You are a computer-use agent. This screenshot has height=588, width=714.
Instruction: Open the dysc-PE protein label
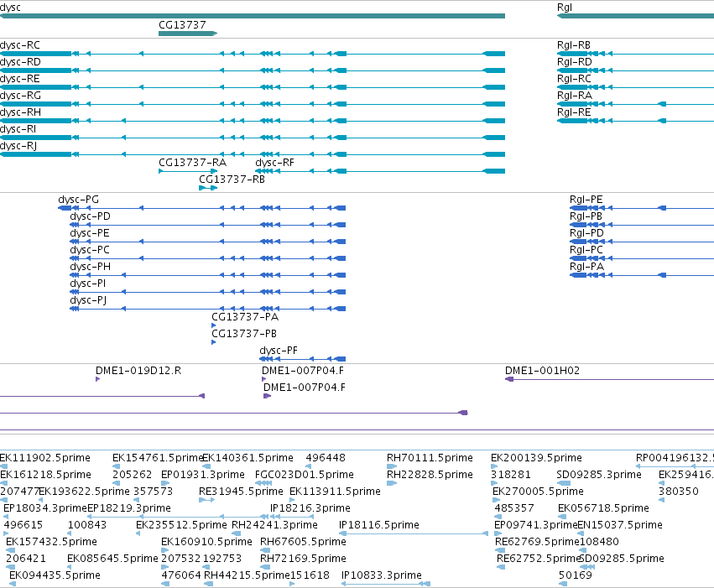click(90, 233)
